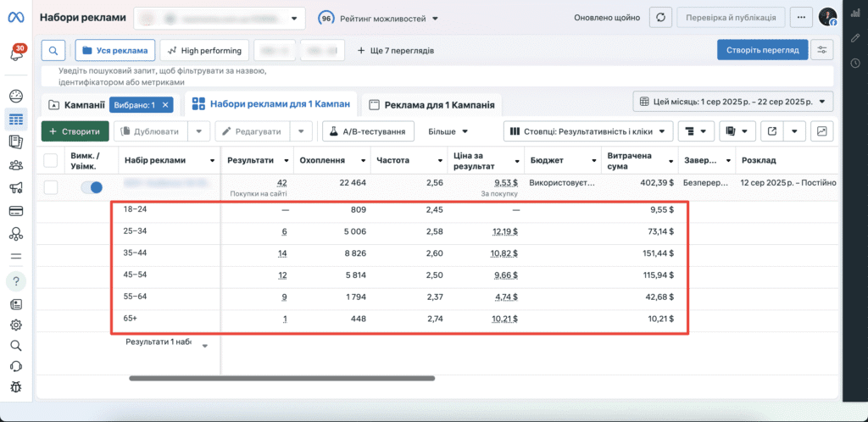
Task: Click the Дублювати button
Action: (x=151, y=131)
